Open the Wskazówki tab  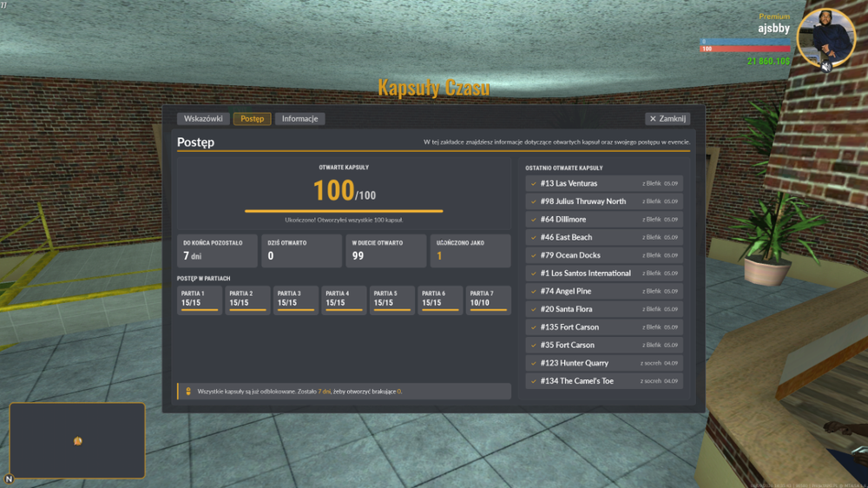[x=203, y=119]
